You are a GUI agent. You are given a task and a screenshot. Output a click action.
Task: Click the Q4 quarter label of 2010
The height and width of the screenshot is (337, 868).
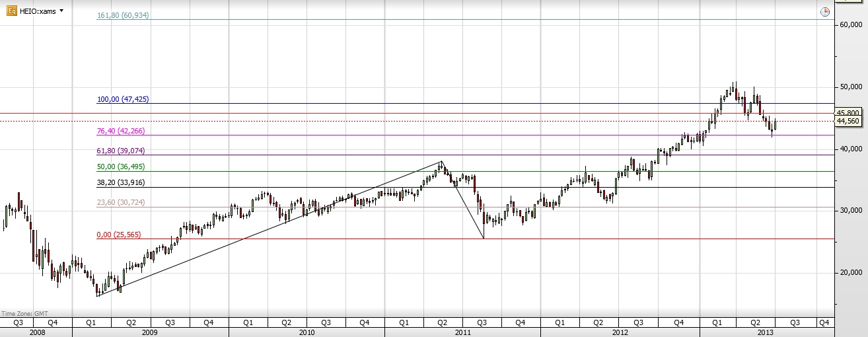(365, 322)
